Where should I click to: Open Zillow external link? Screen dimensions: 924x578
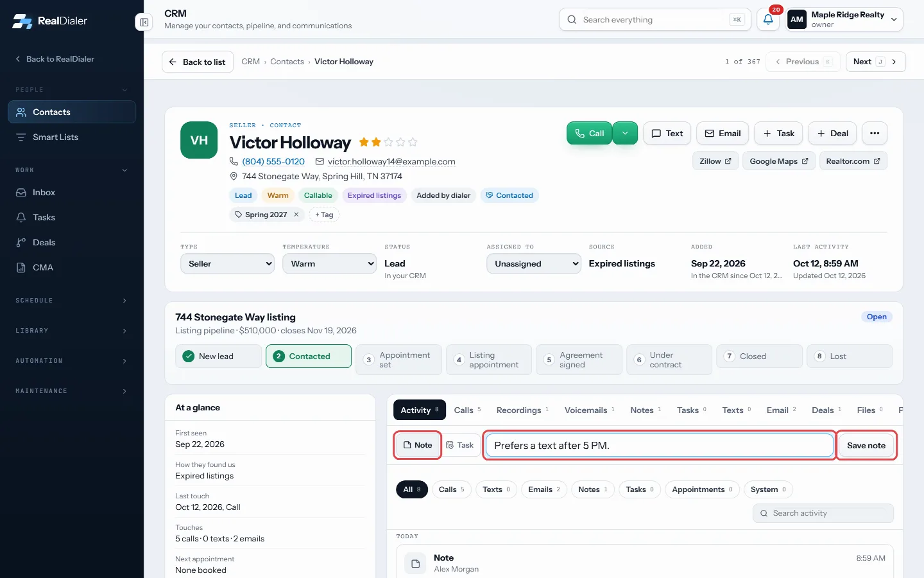click(715, 161)
